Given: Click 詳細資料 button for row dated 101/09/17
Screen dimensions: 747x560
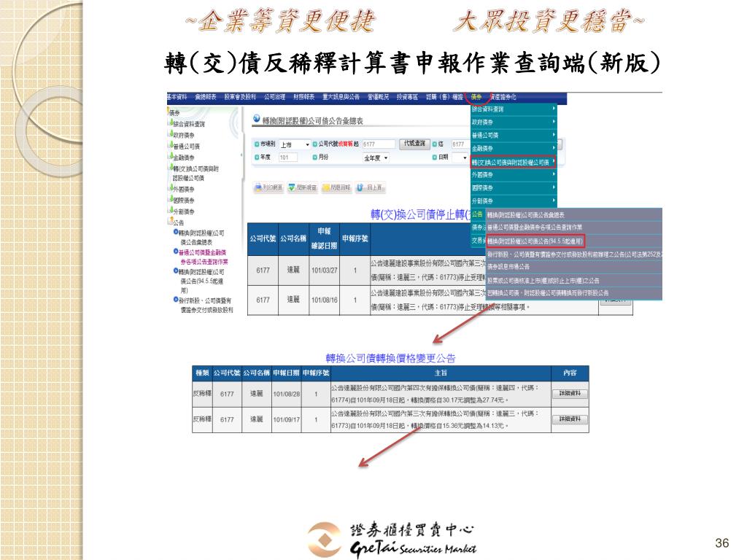Looking at the screenshot, I should 570,419.
